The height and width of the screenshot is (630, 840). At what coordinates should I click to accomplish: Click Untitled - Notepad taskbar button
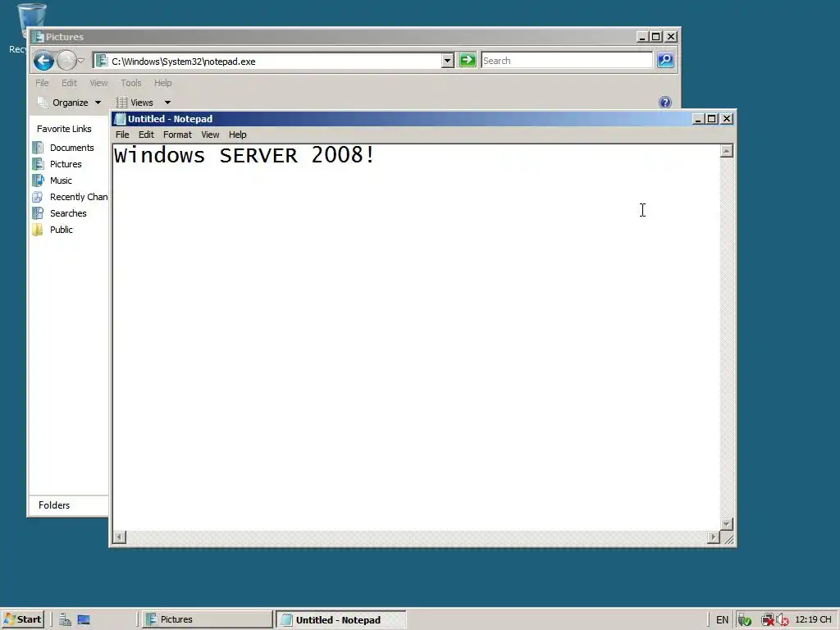(341, 620)
